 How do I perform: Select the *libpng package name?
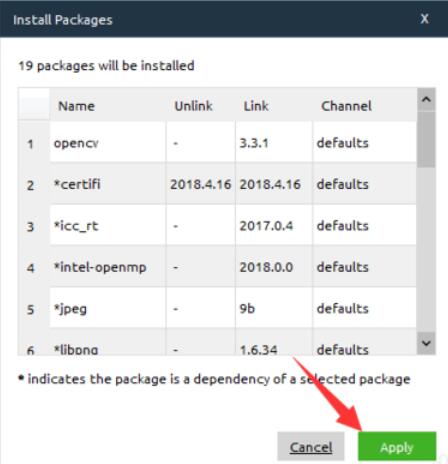click(76, 349)
